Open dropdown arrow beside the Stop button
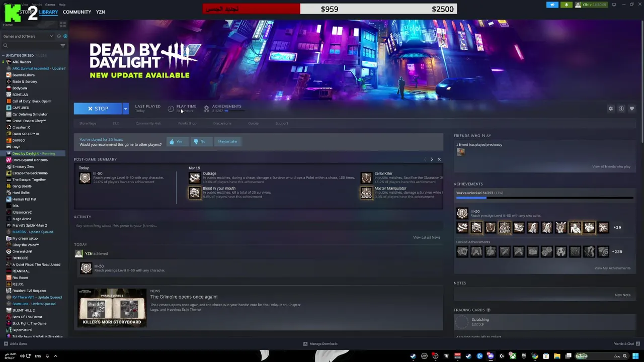This screenshot has width=644, height=362. (125, 109)
